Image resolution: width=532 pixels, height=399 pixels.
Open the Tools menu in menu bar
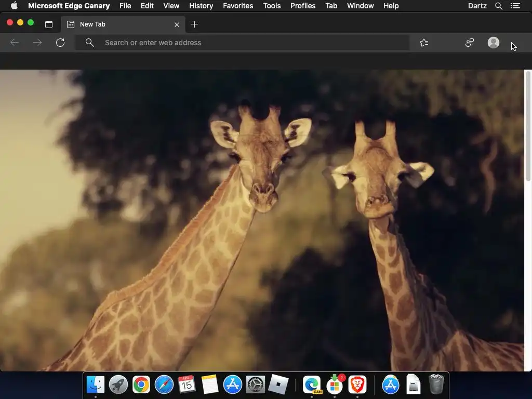click(x=272, y=6)
